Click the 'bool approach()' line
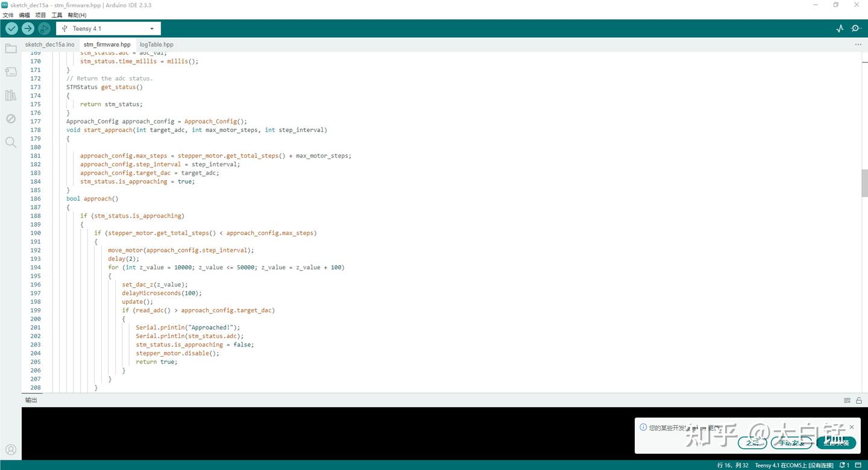 pos(92,199)
